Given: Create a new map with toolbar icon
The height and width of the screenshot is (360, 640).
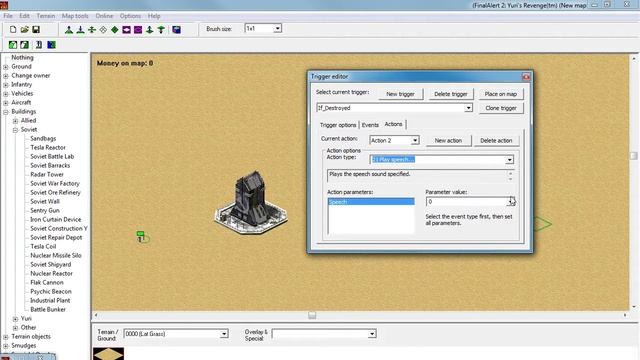Looking at the screenshot, I should click(13, 29).
